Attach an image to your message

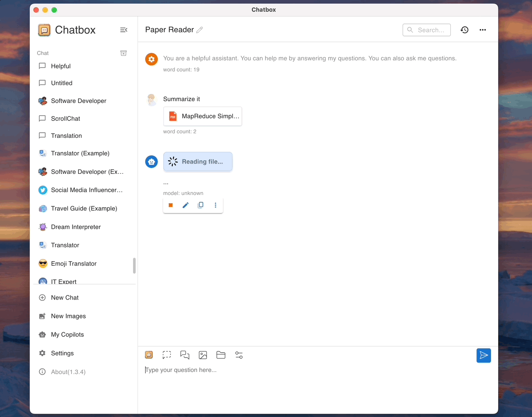(x=203, y=355)
